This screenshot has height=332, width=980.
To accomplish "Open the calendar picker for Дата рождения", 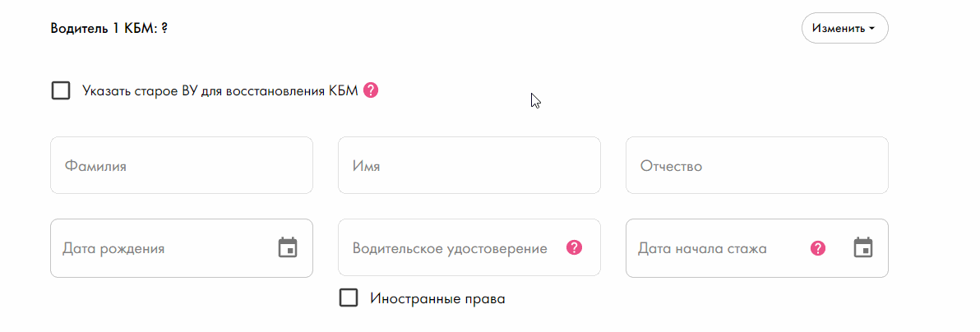I will (288, 247).
